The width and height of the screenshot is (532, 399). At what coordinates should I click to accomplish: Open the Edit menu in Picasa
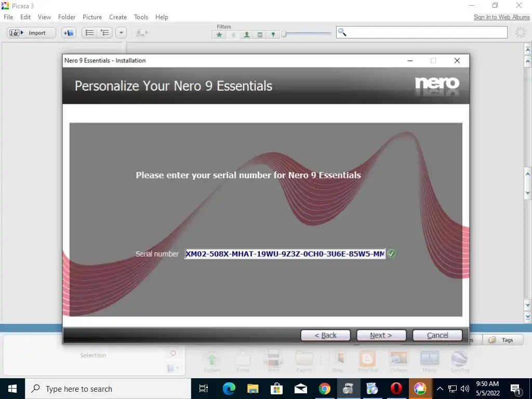(25, 17)
